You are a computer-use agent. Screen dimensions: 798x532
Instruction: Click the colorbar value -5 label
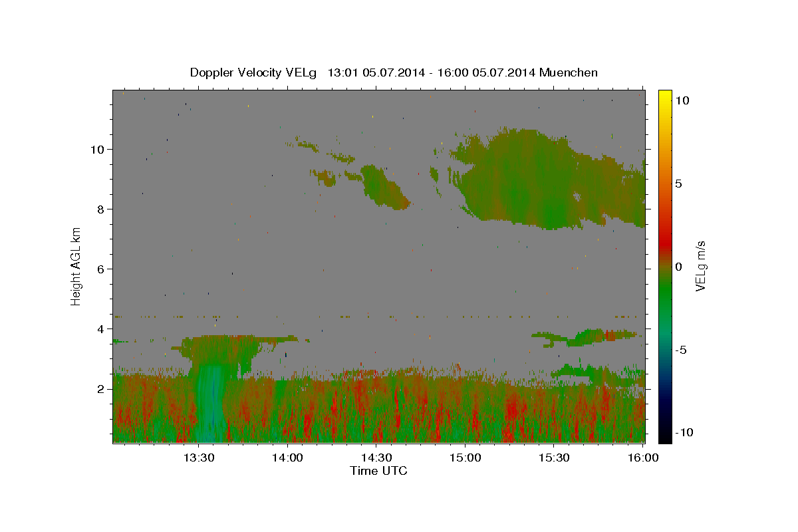pyautogui.click(x=680, y=350)
